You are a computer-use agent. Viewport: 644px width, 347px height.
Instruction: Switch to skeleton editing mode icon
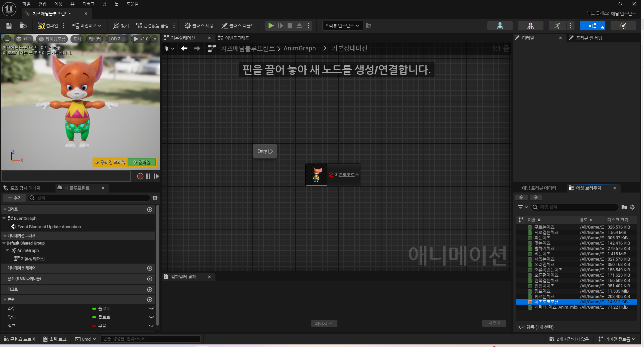pos(500,26)
